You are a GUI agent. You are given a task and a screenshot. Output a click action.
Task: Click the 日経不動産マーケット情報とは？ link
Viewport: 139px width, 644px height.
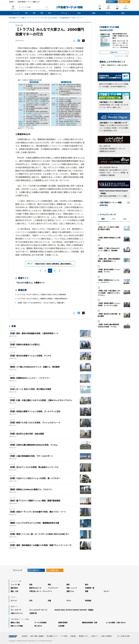pos(29,2)
